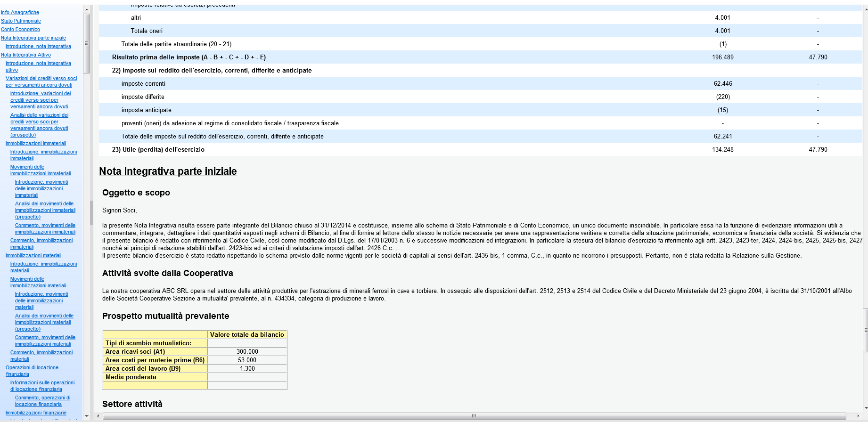Click the 53.000 value cell
The width and height of the screenshot is (868, 422).
247,360
